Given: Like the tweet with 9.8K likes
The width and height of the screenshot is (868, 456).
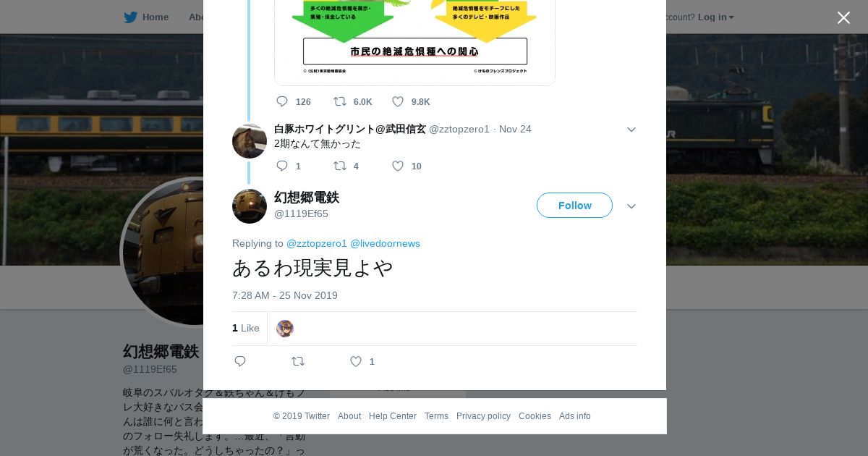Looking at the screenshot, I should (x=398, y=101).
